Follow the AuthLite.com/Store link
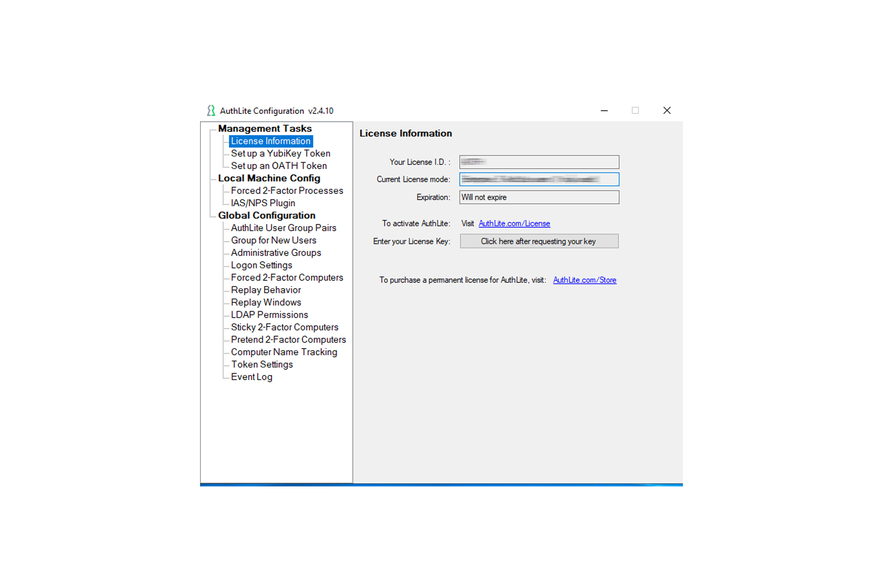The image size is (883, 588). tap(585, 280)
